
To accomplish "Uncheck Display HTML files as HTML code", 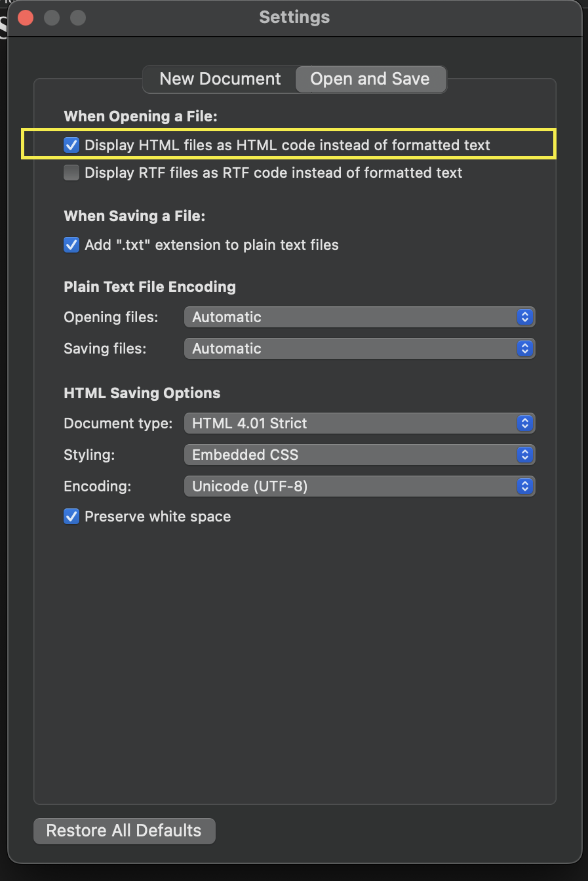I will pos(71,145).
